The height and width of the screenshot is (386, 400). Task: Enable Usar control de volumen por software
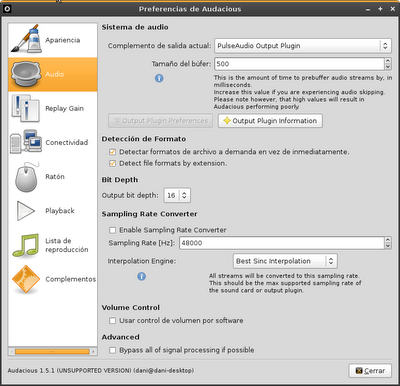(113, 321)
